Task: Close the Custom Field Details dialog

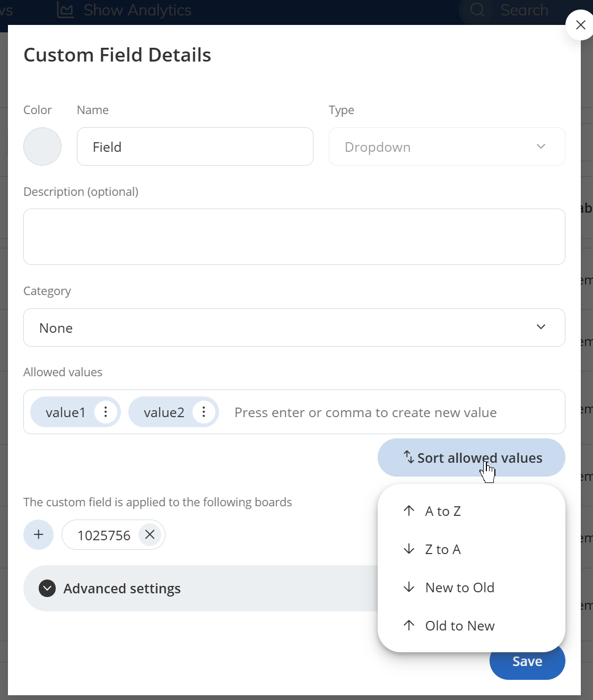Action: pyautogui.click(x=580, y=25)
